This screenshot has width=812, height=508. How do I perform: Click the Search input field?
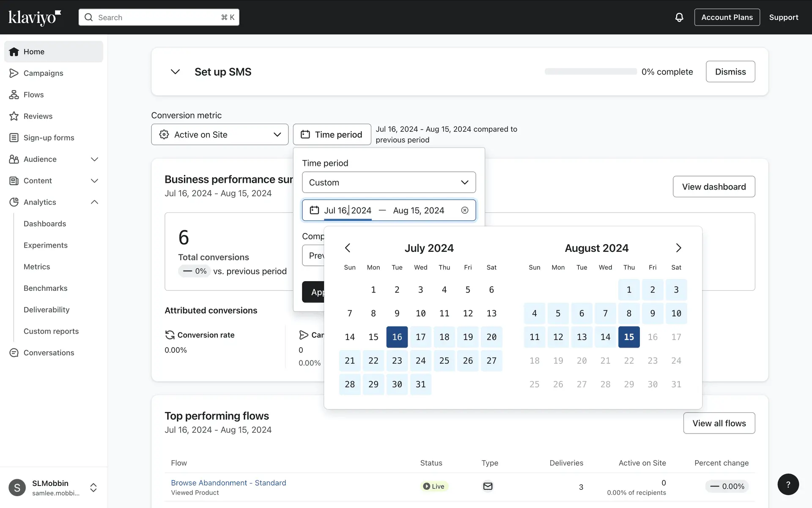pos(159,17)
